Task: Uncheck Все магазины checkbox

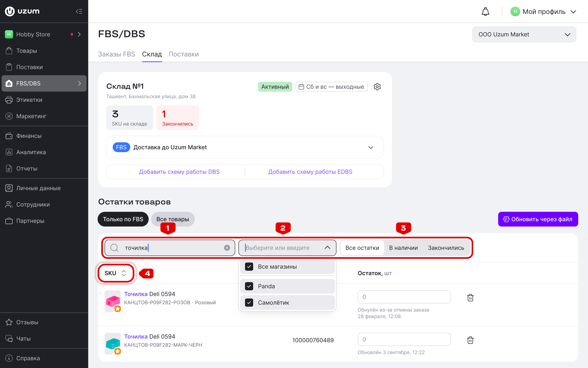Action: click(x=249, y=267)
